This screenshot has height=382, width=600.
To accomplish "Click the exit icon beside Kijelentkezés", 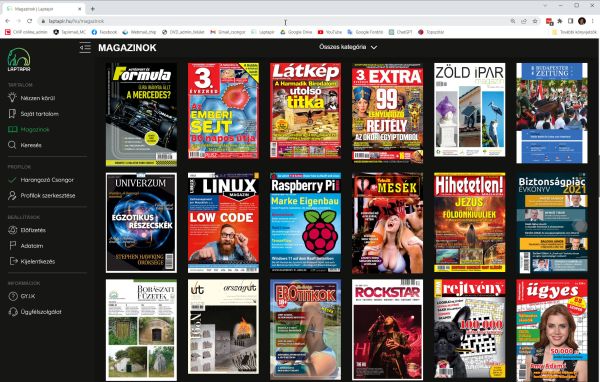I will [13, 261].
